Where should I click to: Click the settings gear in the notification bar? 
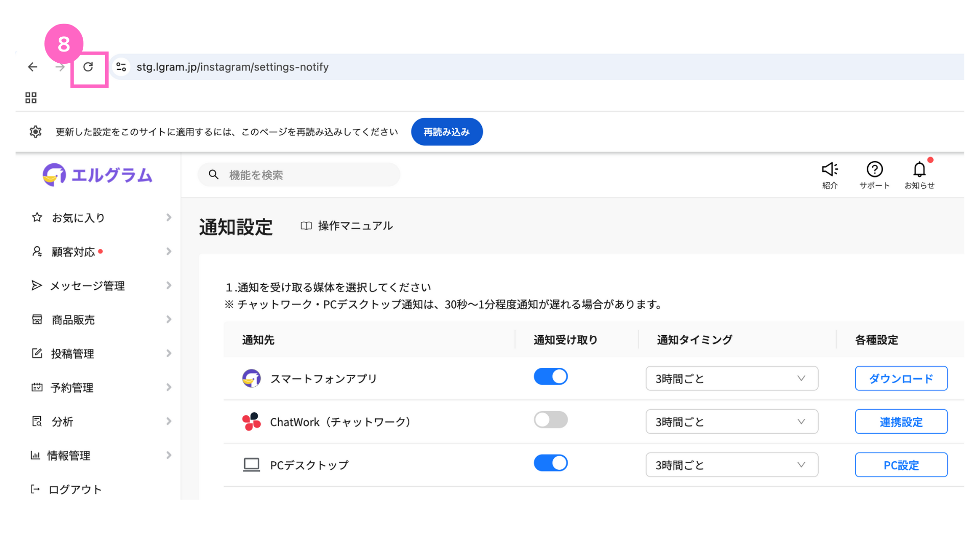[35, 132]
